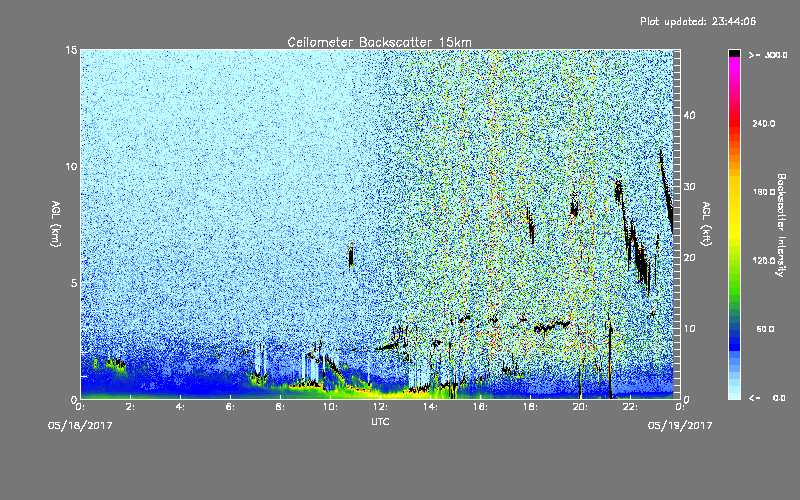800x500 pixels.
Task: Click the 10: hour tick label
Action: [x=331, y=407]
